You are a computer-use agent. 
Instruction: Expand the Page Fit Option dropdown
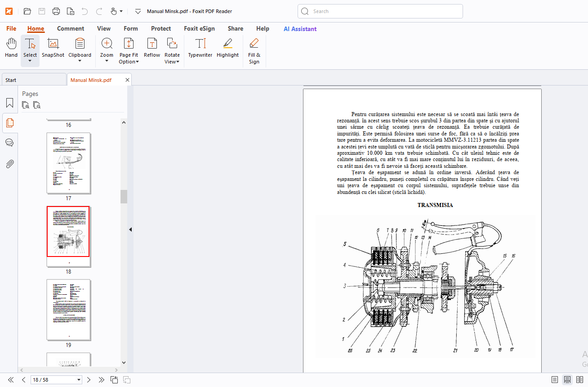137,62
